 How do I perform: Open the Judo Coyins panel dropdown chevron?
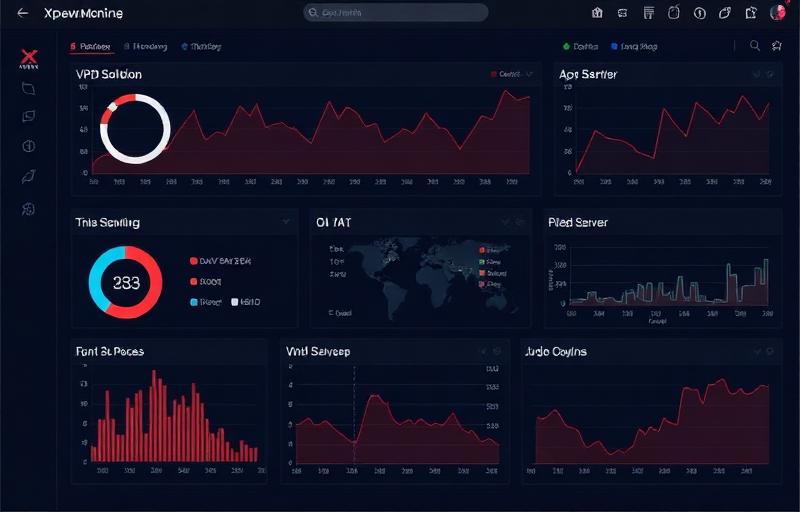pos(756,351)
